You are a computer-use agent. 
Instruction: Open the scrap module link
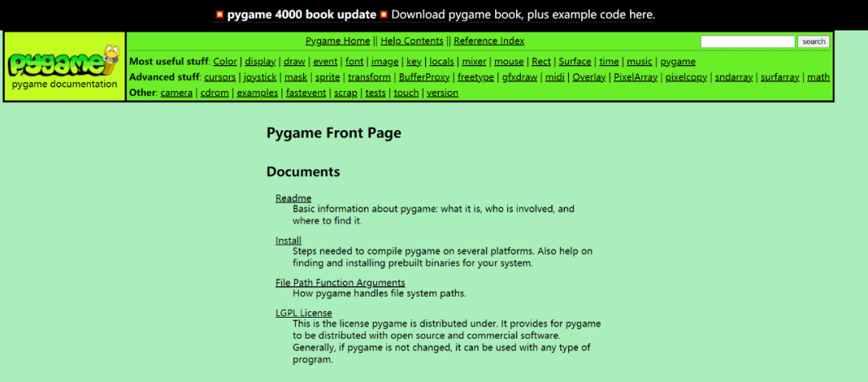coord(346,92)
